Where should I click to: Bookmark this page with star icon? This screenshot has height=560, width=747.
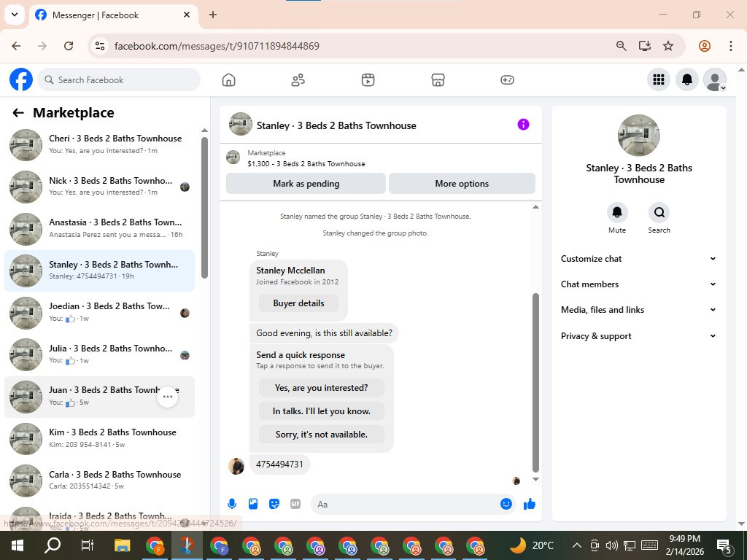click(668, 46)
